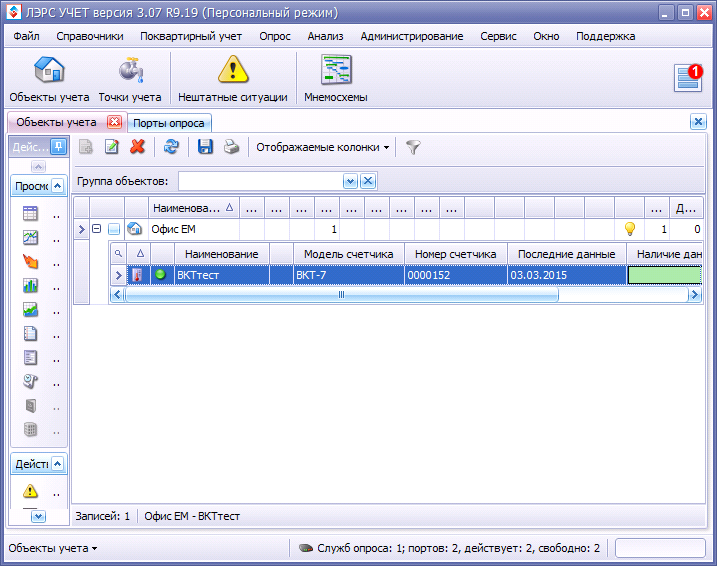Click the row arrow beside ВКТтест
Viewport: 717px width, 566px height.
click(118, 275)
